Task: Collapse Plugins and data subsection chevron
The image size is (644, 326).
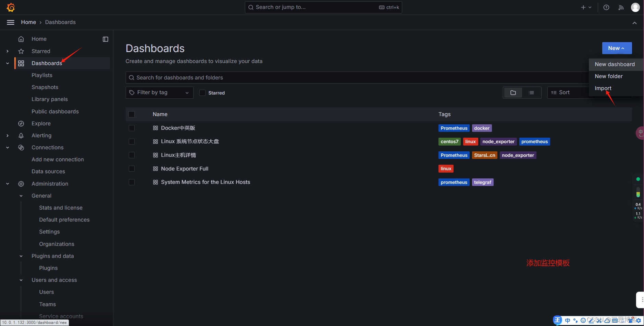Action: (21, 256)
